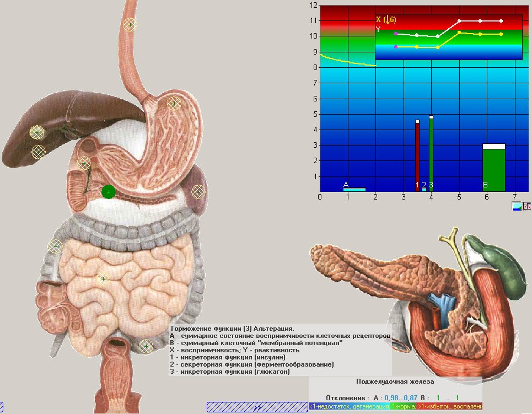532x414 pixels.
Task: Click the red excess inflammation legend label
Action: (x=450, y=406)
